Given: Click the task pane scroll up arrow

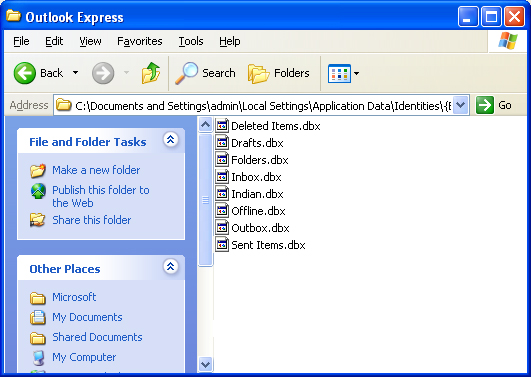Looking at the screenshot, I should click(x=205, y=125).
